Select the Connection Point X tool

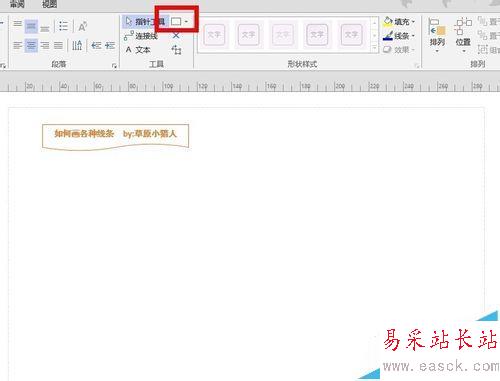tap(176, 35)
